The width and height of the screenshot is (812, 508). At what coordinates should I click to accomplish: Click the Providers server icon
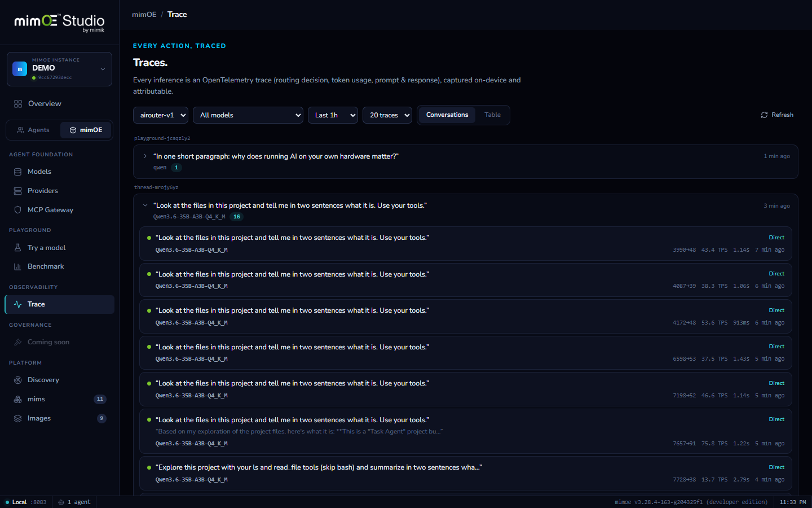(x=18, y=191)
